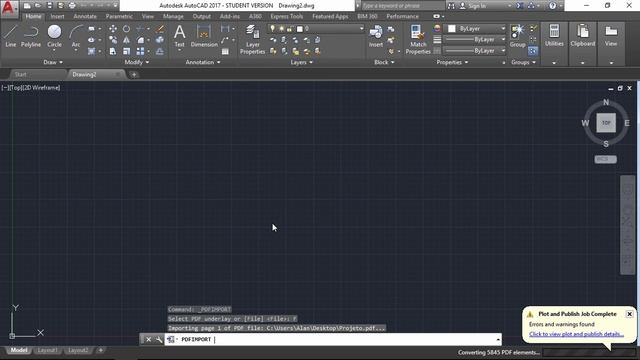Image resolution: width=640 pixels, height=360 pixels.
Task: Open the WCS coordinate system dropdown
Action: click(605, 159)
